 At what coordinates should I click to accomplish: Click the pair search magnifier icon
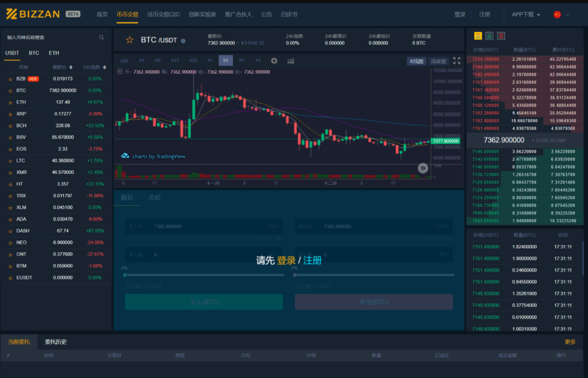click(x=102, y=37)
